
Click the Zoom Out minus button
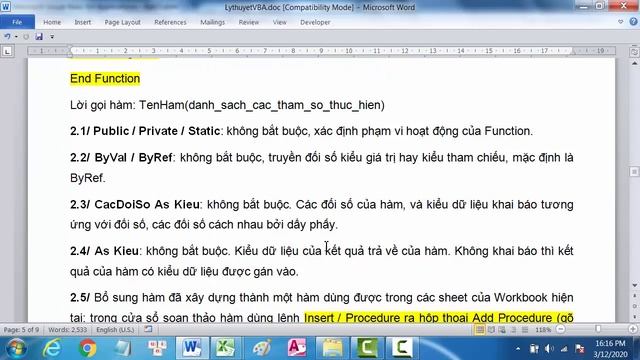[x=561, y=329]
